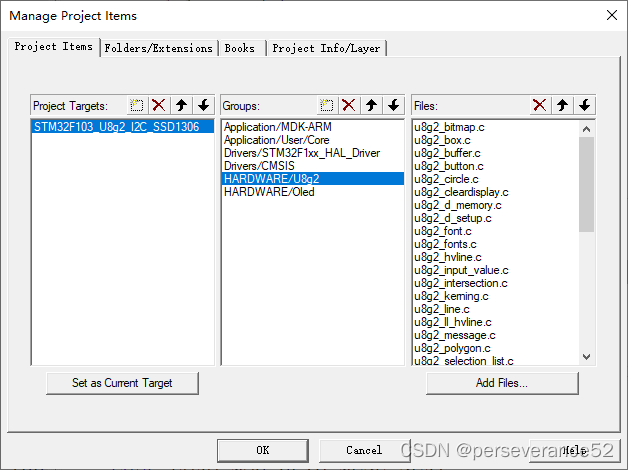
Task: Click the Add Files... button
Action: pos(502,383)
